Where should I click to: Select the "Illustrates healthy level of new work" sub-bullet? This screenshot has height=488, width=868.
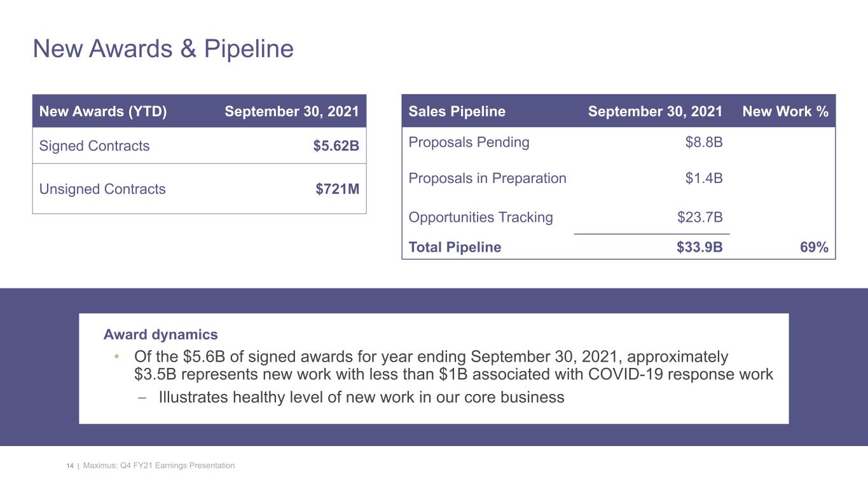pyautogui.click(x=361, y=398)
